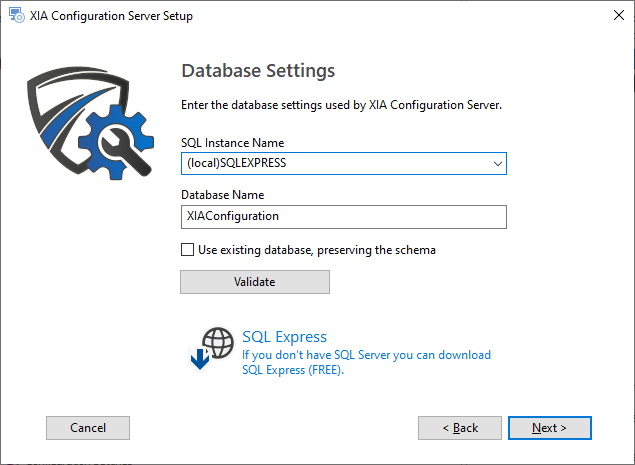Click the Database Settings heading
635x465 pixels.
coord(257,71)
